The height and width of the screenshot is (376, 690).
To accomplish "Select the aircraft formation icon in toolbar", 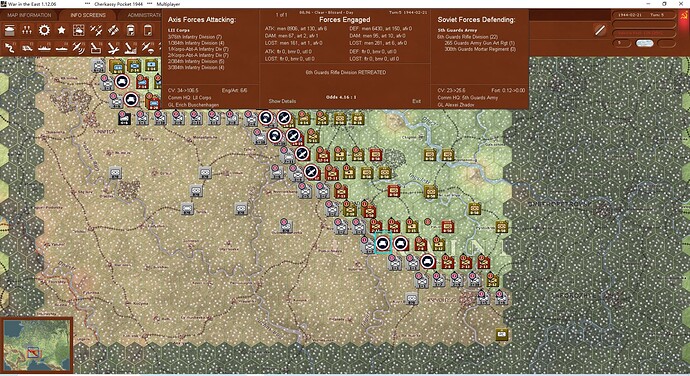I will click(96, 30).
